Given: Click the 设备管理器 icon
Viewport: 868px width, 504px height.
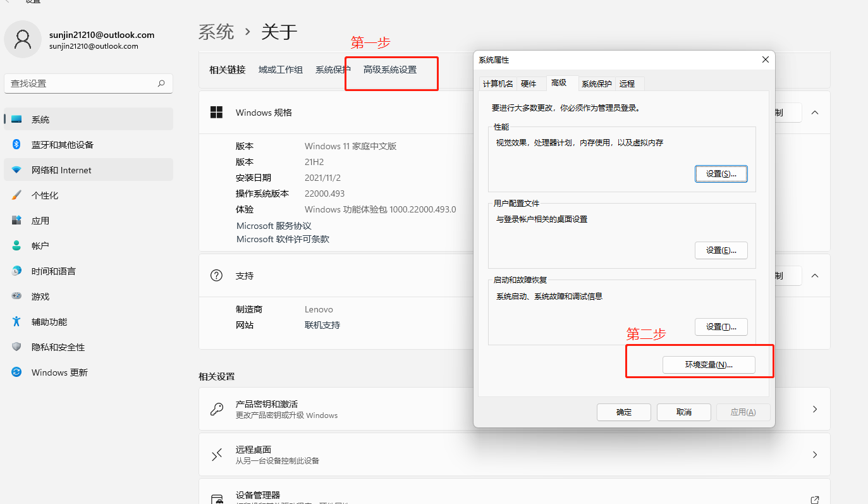Looking at the screenshot, I should (216, 498).
